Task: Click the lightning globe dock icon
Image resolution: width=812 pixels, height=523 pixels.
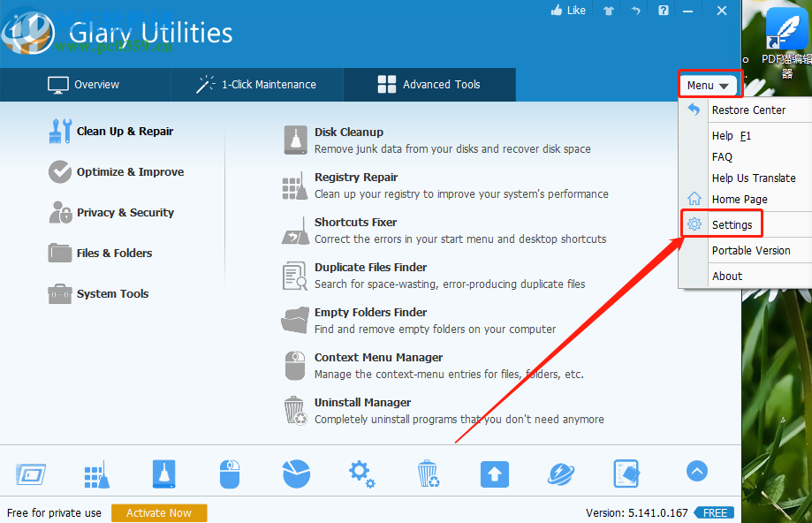Action: click(561, 474)
